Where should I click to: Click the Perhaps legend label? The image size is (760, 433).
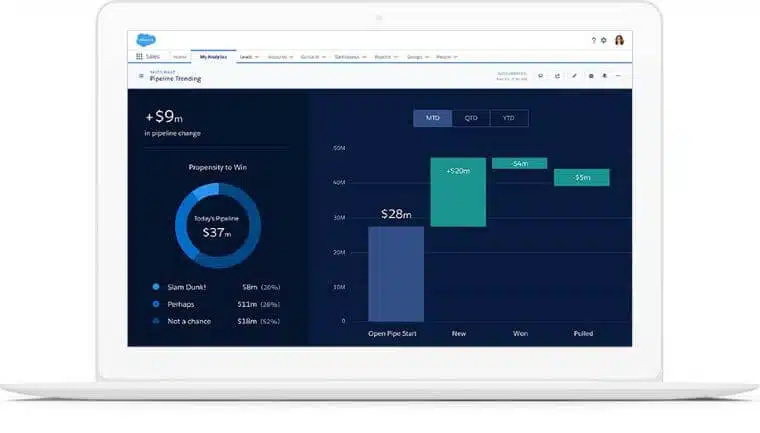click(x=181, y=304)
